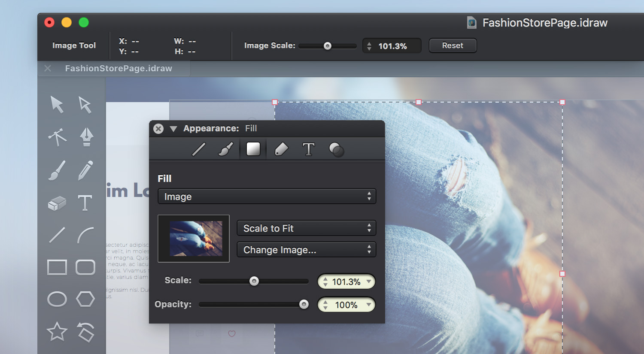The width and height of the screenshot is (644, 354).
Task: Choose the Text tool in the toolbox
Action: point(85,203)
